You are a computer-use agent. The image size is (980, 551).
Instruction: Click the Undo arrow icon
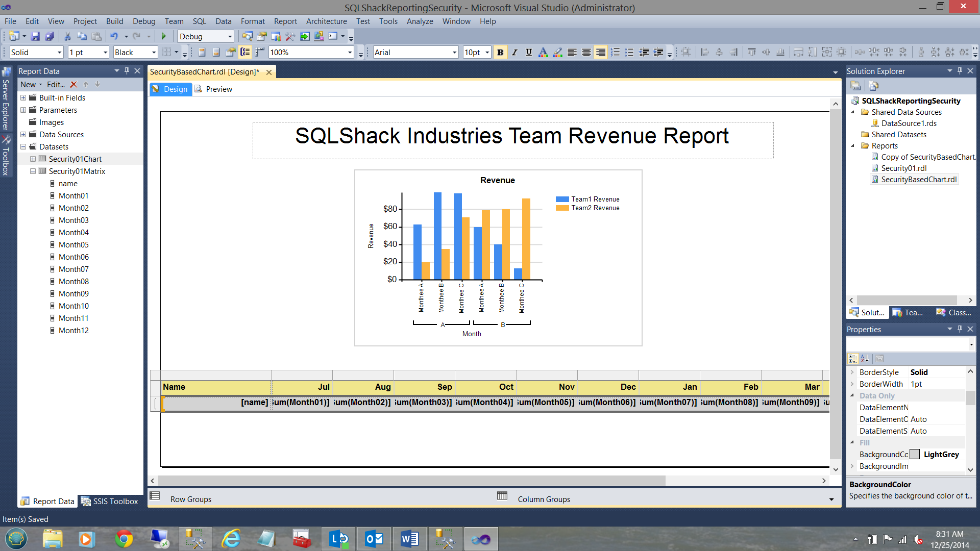114,36
